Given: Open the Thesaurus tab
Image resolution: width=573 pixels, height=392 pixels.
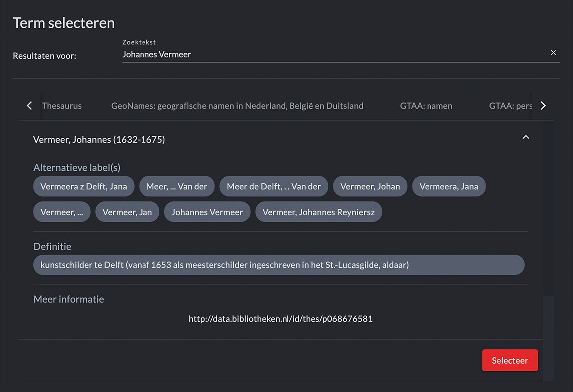Looking at the screenshot, I should click(x=62, y=106).
